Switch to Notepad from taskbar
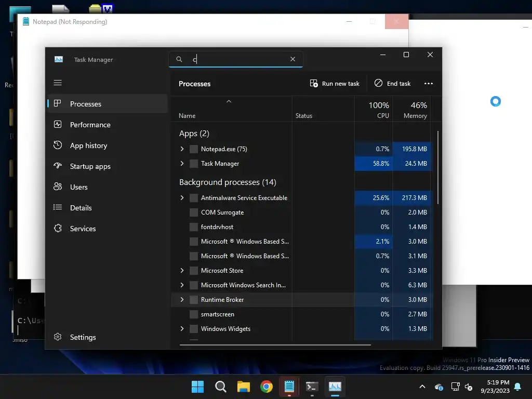Image resolution: width=532 pixels, height=399 pixels. tap(289, 387)
